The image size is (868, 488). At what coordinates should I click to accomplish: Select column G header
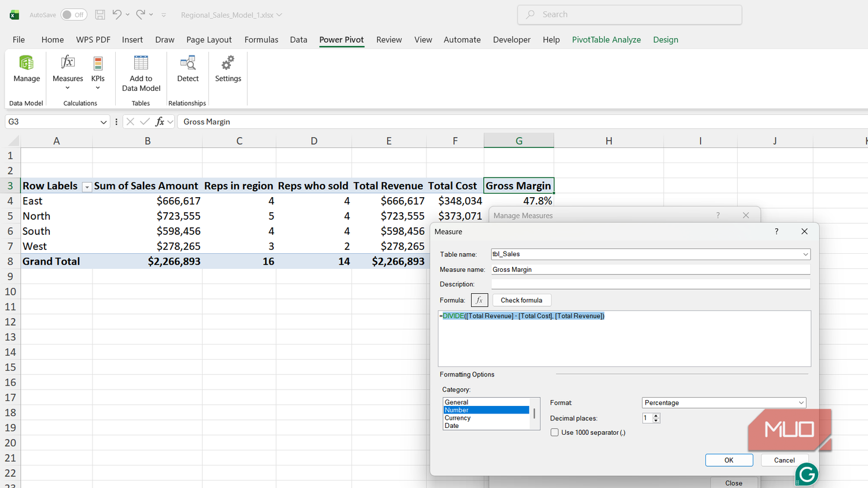pos(519,141)
